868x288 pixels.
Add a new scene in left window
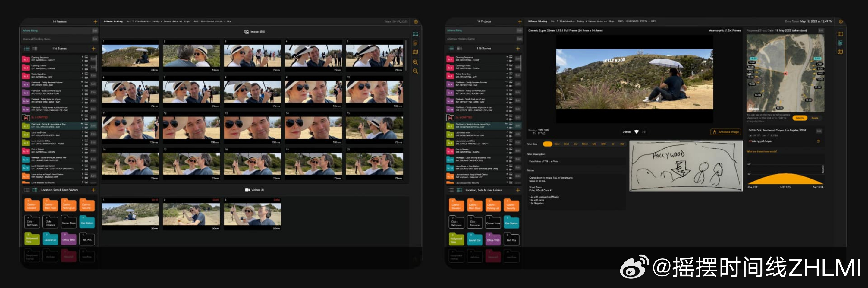click(93, 49)
